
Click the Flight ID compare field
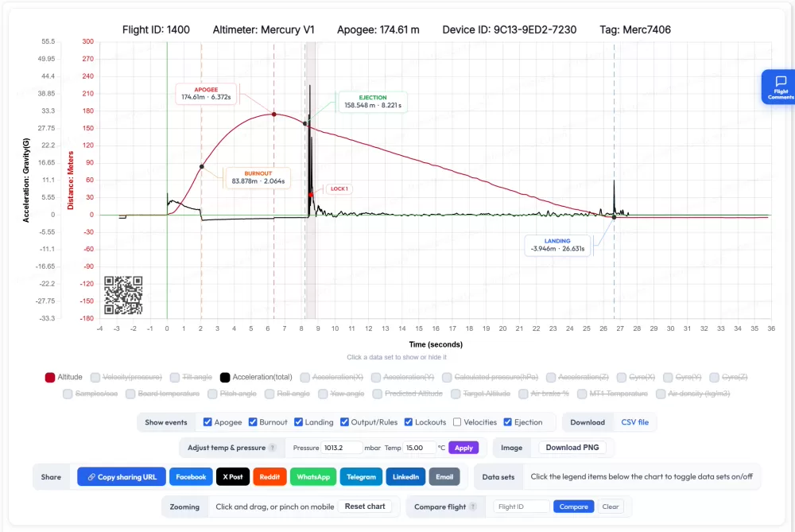(x=521, y=507)
